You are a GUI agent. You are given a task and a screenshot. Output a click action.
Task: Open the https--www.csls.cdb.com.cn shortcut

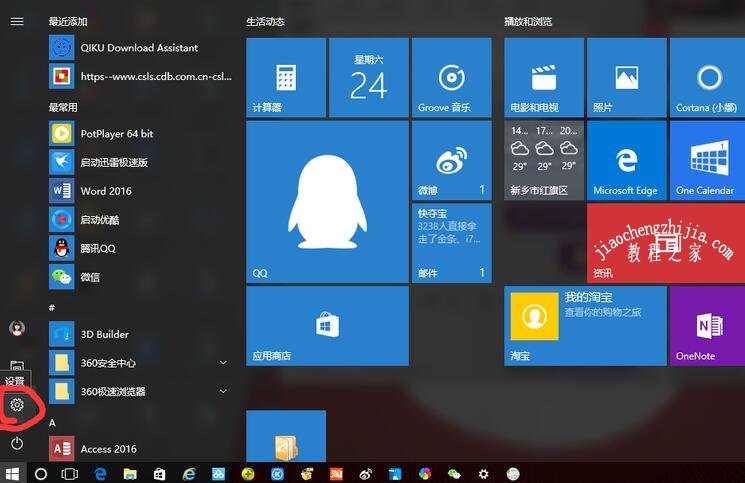pos(142,76)
